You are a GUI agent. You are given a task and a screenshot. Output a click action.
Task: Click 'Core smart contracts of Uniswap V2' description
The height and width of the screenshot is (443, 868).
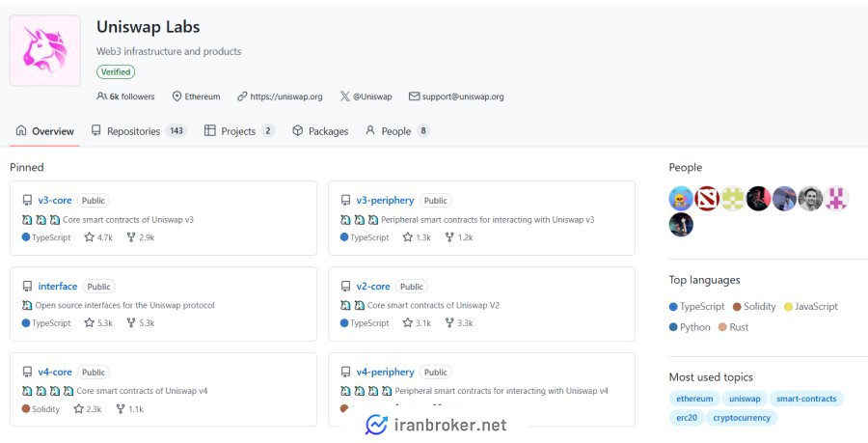[x=433, y=305]
